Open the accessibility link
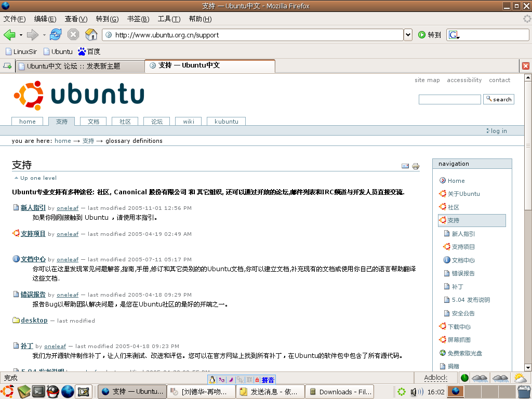 [464, 80]
